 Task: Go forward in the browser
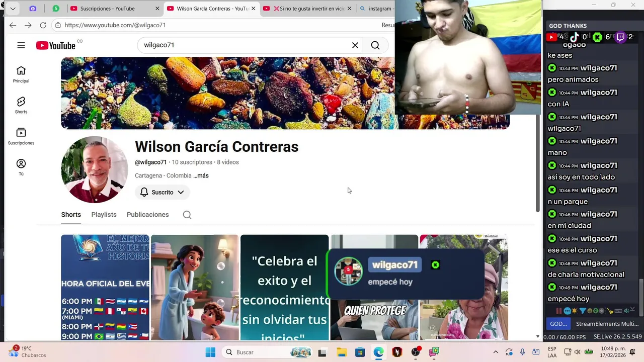coord(28,25)
